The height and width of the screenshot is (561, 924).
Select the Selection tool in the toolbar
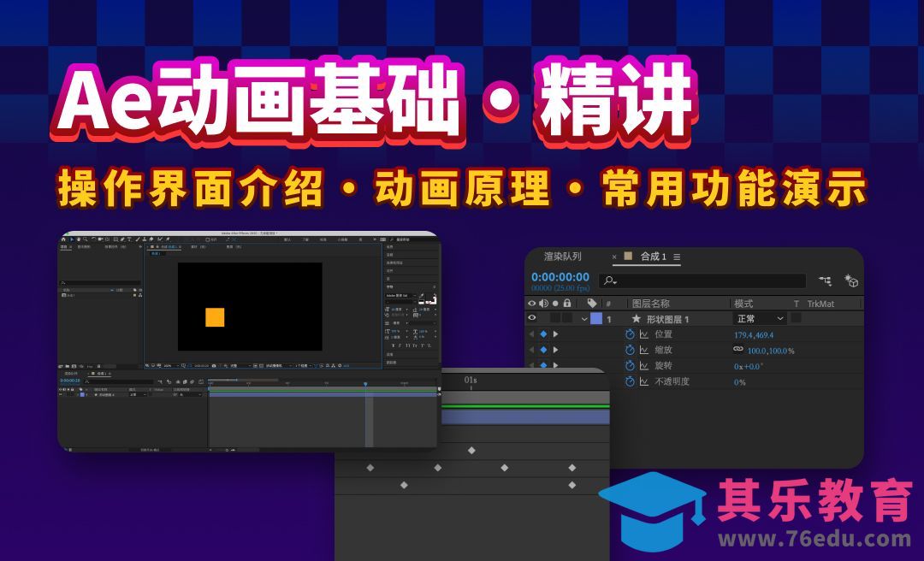click(x=72, y=239)
